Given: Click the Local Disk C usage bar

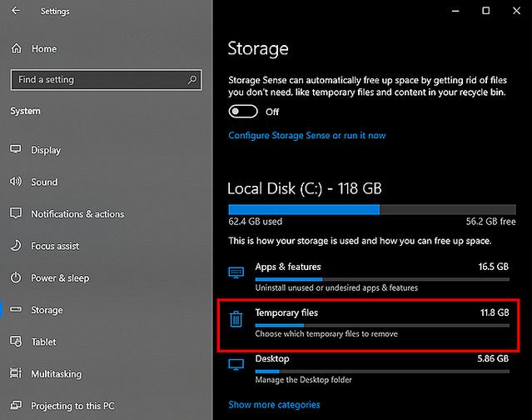Looking at the screenshot, I should point(372,209).
